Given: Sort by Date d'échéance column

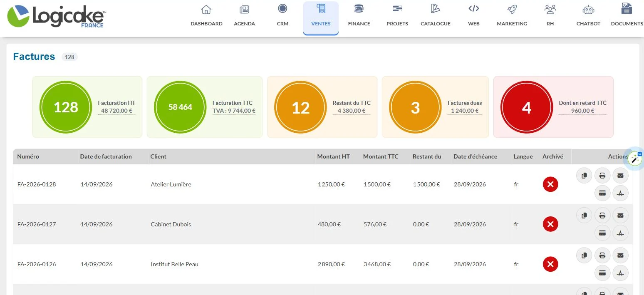Looking at the screenshot, I should [475, 156].
